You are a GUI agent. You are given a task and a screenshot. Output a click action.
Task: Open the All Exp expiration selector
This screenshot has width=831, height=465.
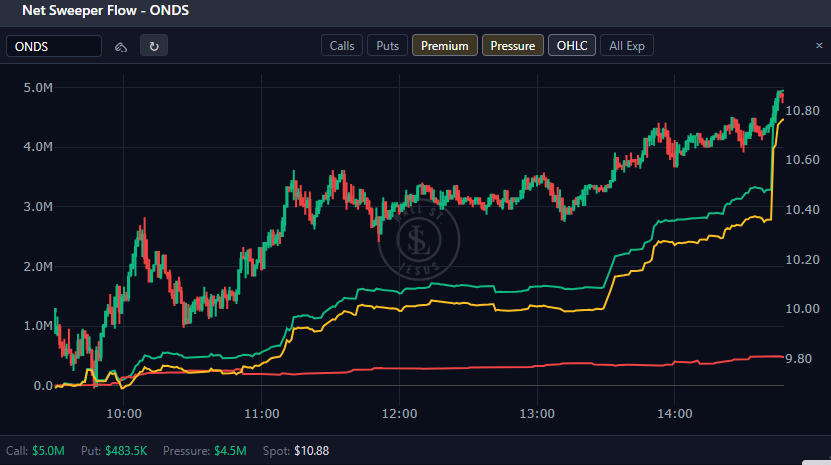pos(627,46)
